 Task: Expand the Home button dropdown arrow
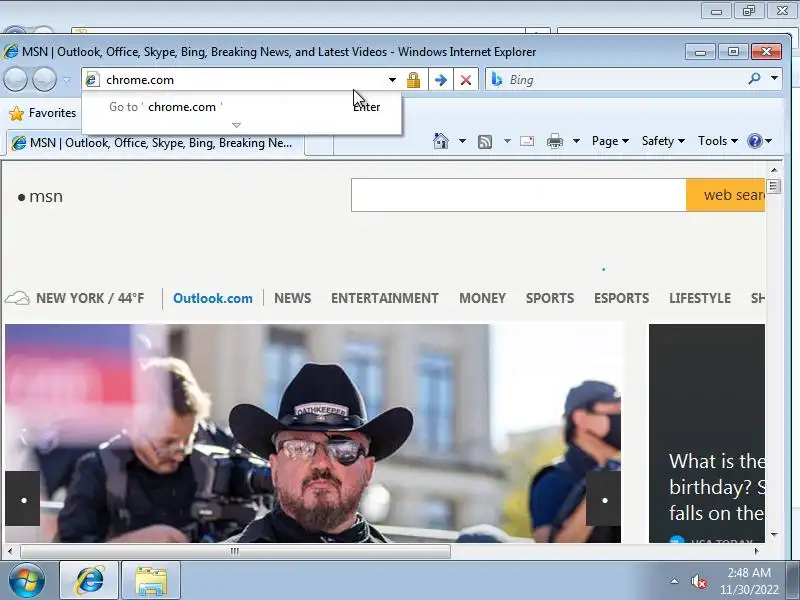462,141
